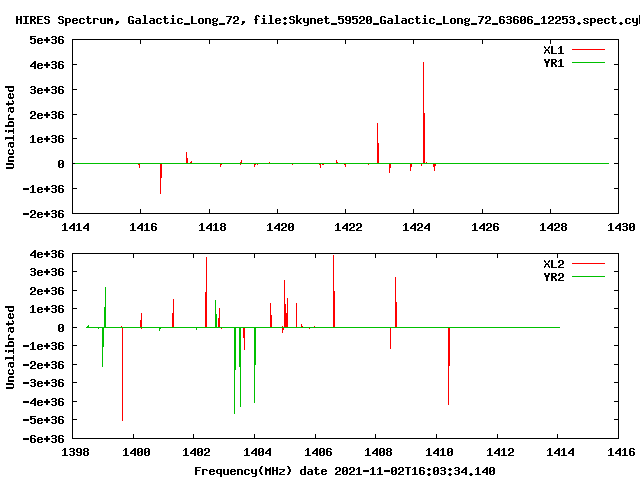Select the YR2 legend label
Viewport: 640px width, 480px height.
tap(553, 277)
